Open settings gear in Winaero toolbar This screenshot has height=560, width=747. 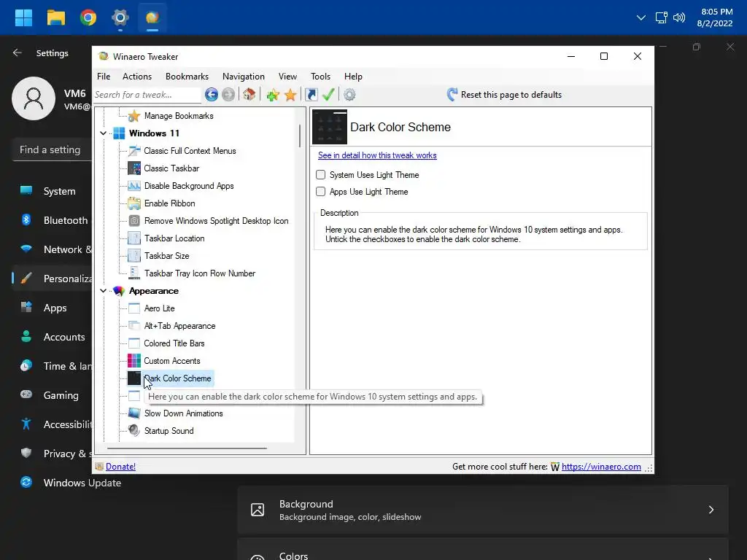coord(349,95)
